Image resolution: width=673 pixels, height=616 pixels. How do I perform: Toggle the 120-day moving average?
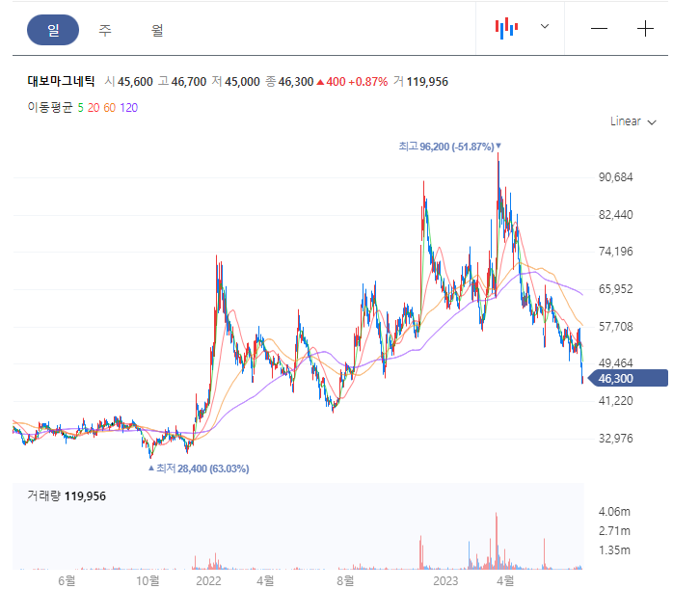tap(129, 108)
